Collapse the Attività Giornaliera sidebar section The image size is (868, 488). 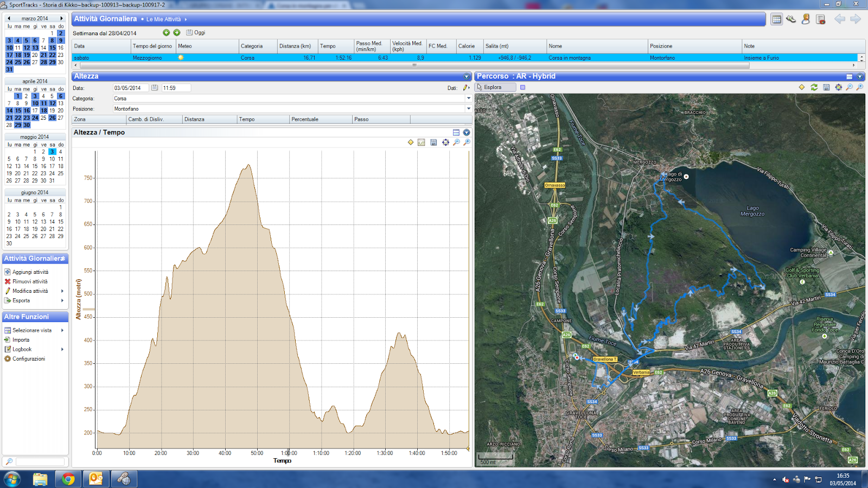tap(63, 259)
